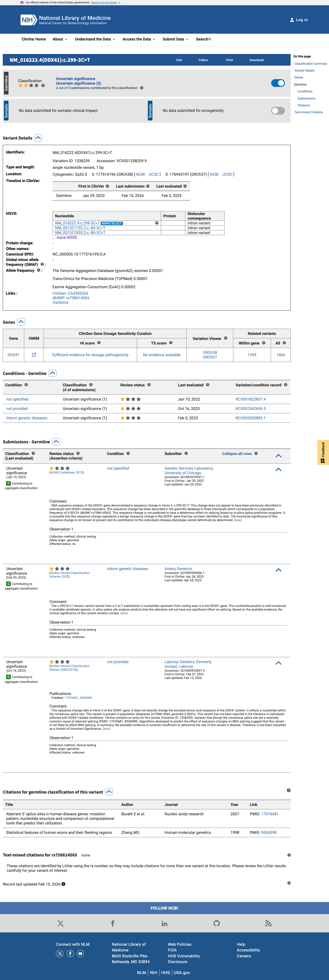Click info icon next to Record last updated

click(x=64, y=884)
